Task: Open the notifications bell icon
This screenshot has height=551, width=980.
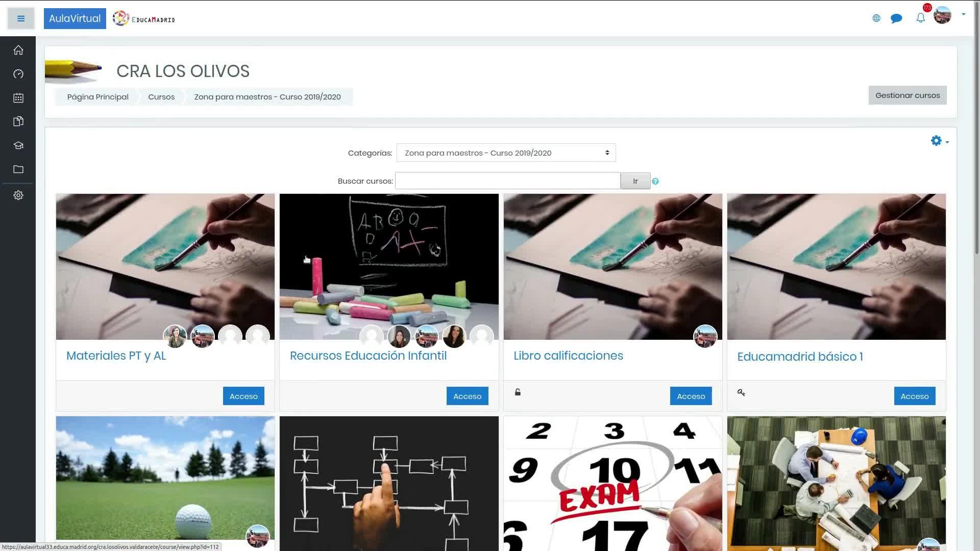Action: pyautogui.click(x=921, y=18)
